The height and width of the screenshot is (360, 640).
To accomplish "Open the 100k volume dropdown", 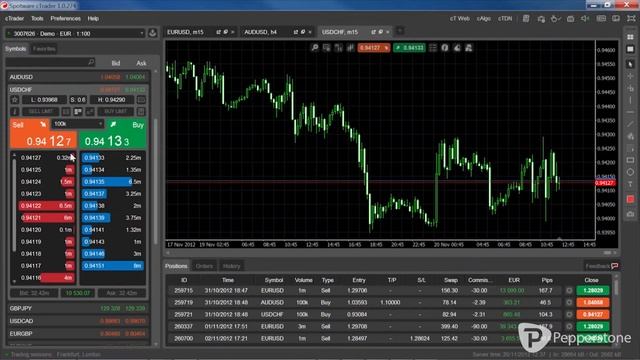I will tap(78, 124).
